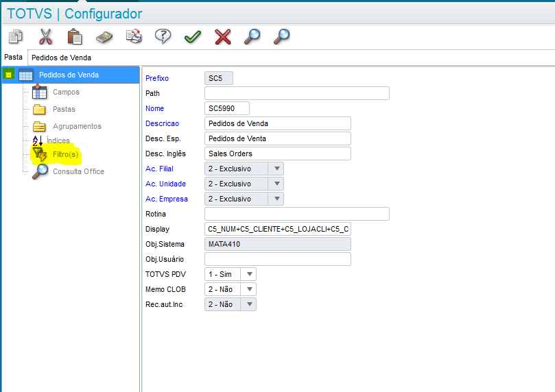Open Pastas tree item
Screen dimensions: 555x392
[x=64, y=109]
